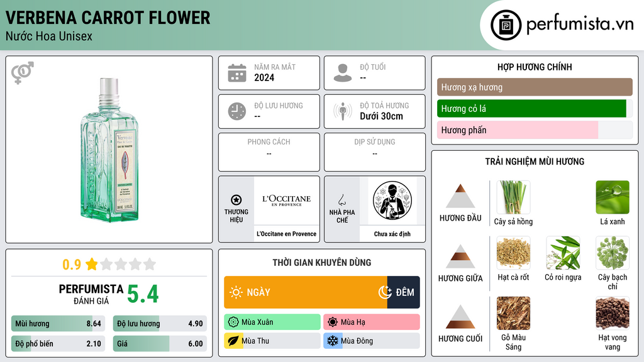Screen dimensions: 644x362
Task: Click the Mùi hương 8.64 score bar
Action: [x=58, y=324]
